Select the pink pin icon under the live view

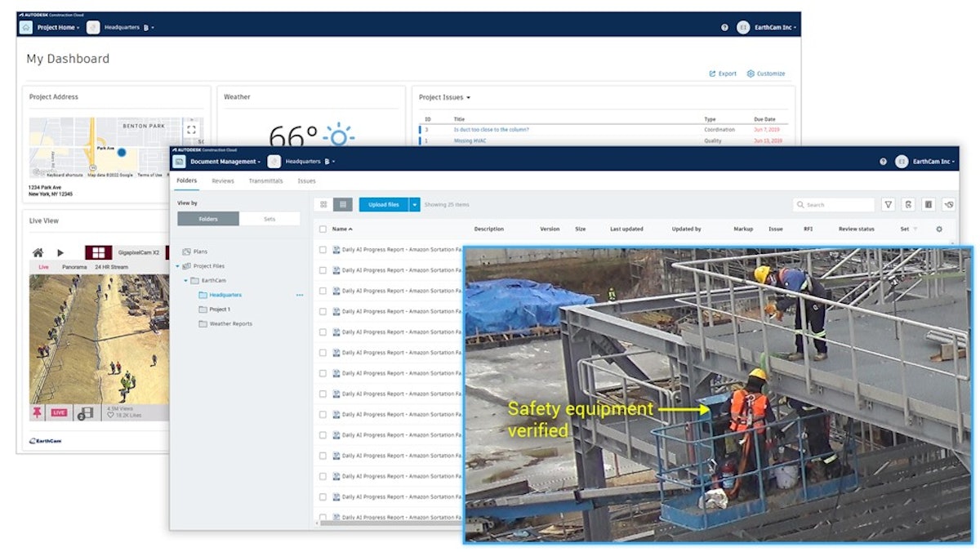(x=37, y=411)
